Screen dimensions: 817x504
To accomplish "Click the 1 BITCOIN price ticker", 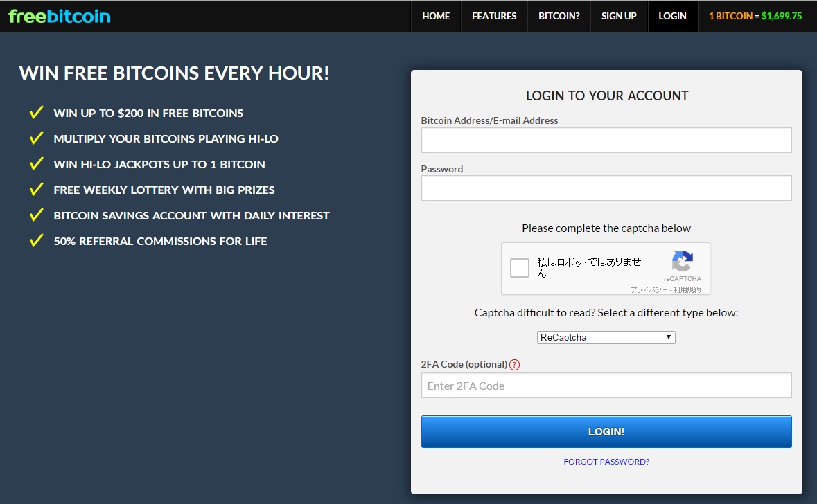I will click(x=755, y=16).
